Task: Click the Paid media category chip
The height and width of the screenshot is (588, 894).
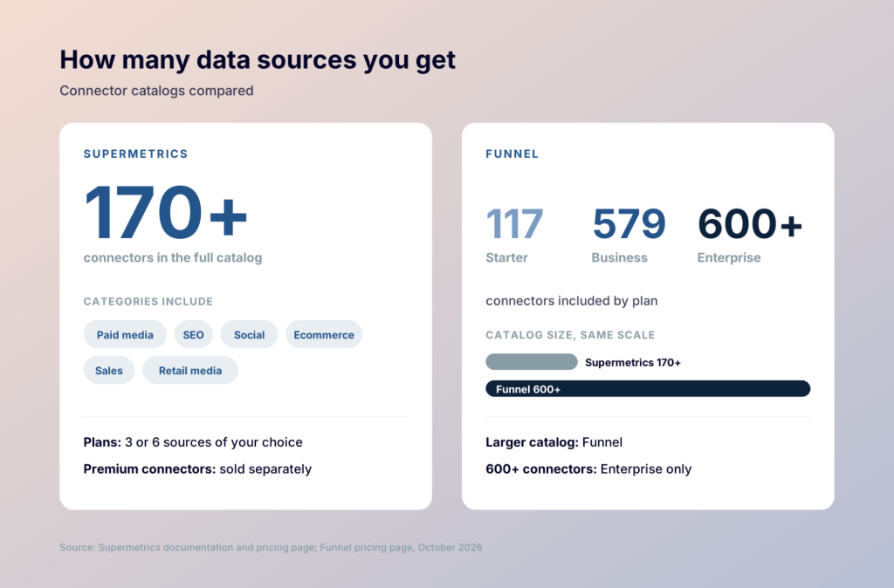Action: 125,334
